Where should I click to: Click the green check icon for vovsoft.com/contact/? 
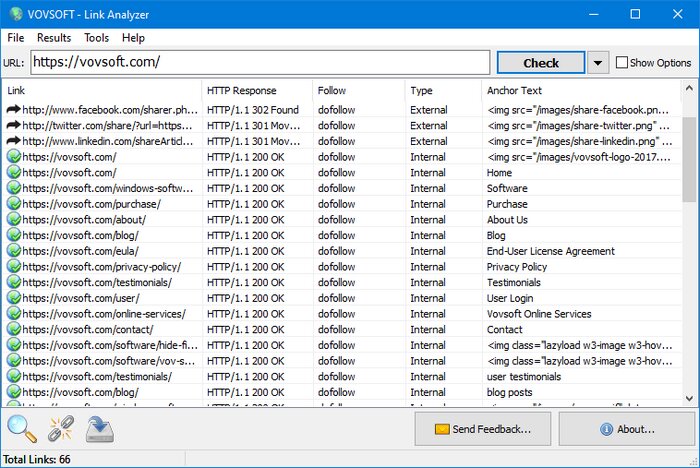coord(13,329)
